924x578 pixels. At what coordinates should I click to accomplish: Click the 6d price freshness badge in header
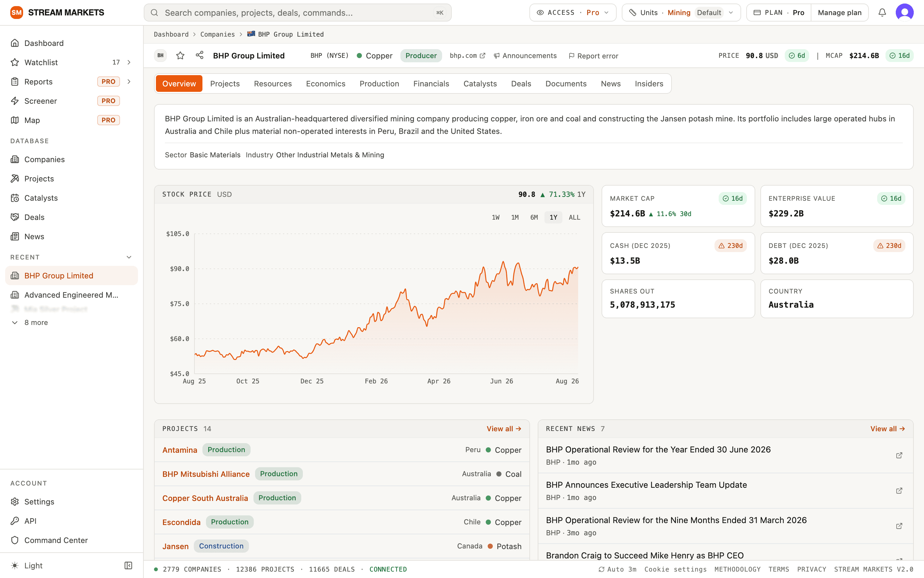(x=797, y=56)
